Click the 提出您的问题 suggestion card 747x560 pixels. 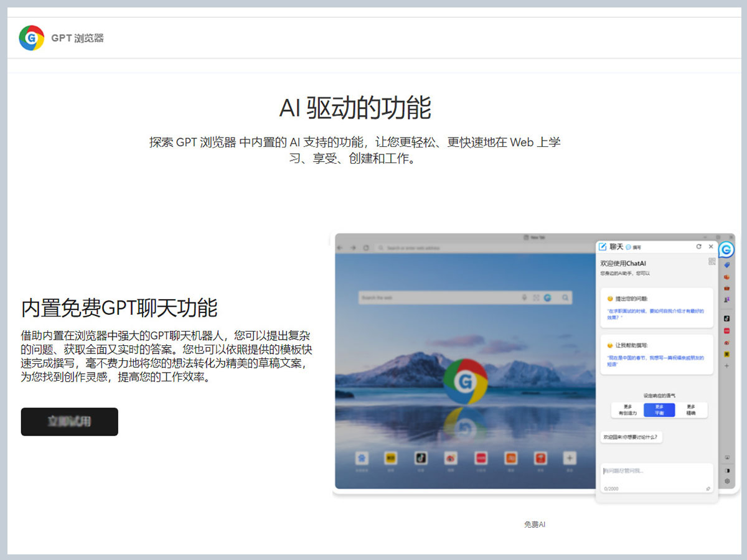coord(657,307)
